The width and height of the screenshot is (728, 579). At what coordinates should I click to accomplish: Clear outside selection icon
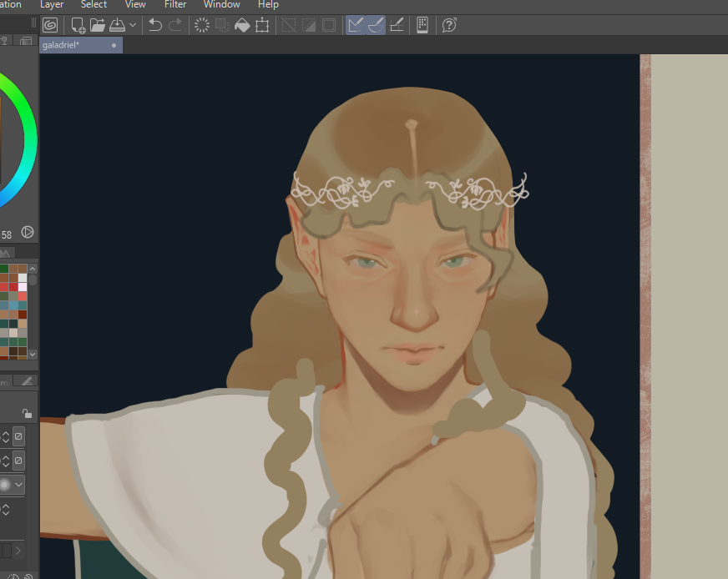coord(222,25)
